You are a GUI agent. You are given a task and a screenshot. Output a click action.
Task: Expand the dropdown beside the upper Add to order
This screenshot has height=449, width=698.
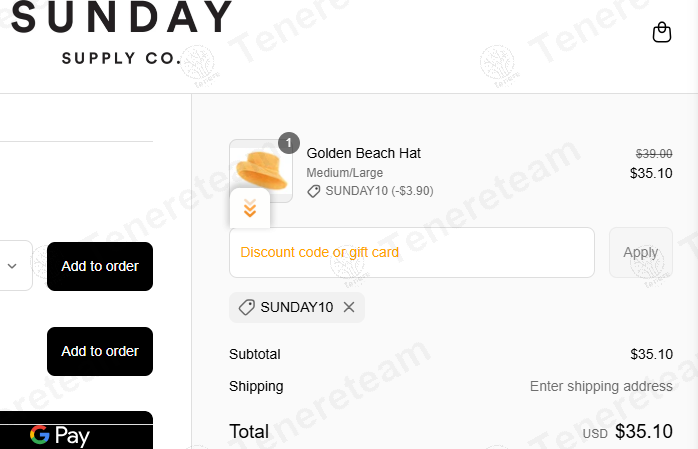pyautogui.click(x=12, y=266)
